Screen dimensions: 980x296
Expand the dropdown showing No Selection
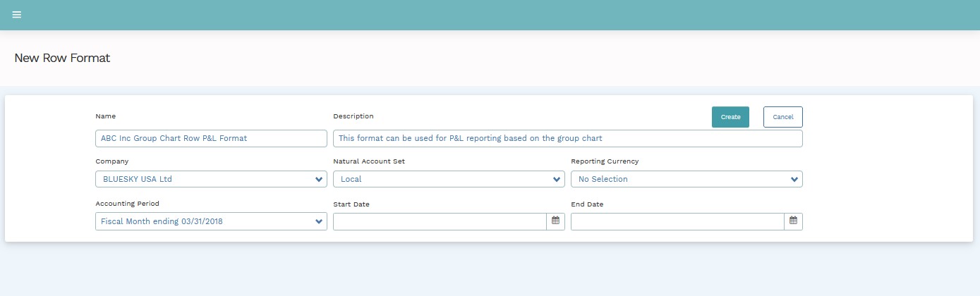point(677,179)
